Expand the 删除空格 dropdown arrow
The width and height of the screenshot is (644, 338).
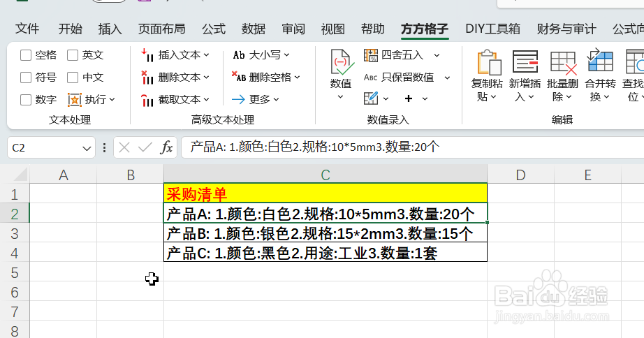297,78
